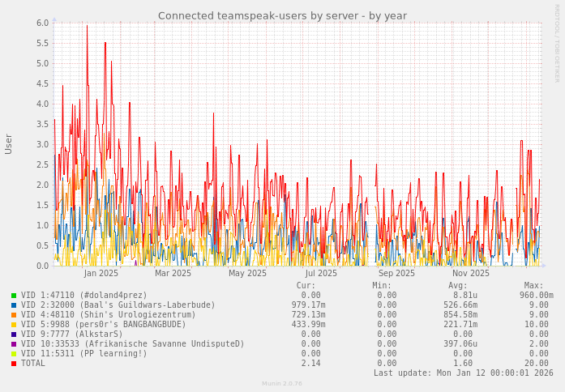Click the Avg value '526.66m'
The image size is (565, 392).
[x=460, y=305]
